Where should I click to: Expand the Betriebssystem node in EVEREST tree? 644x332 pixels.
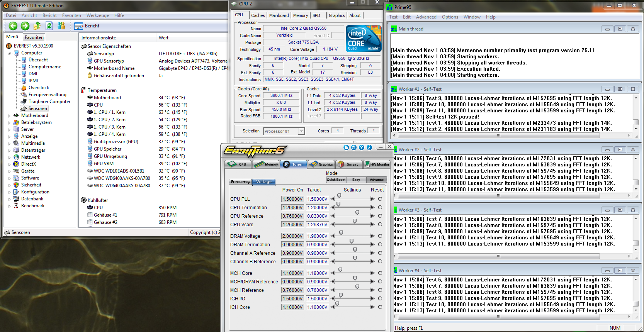10,122
